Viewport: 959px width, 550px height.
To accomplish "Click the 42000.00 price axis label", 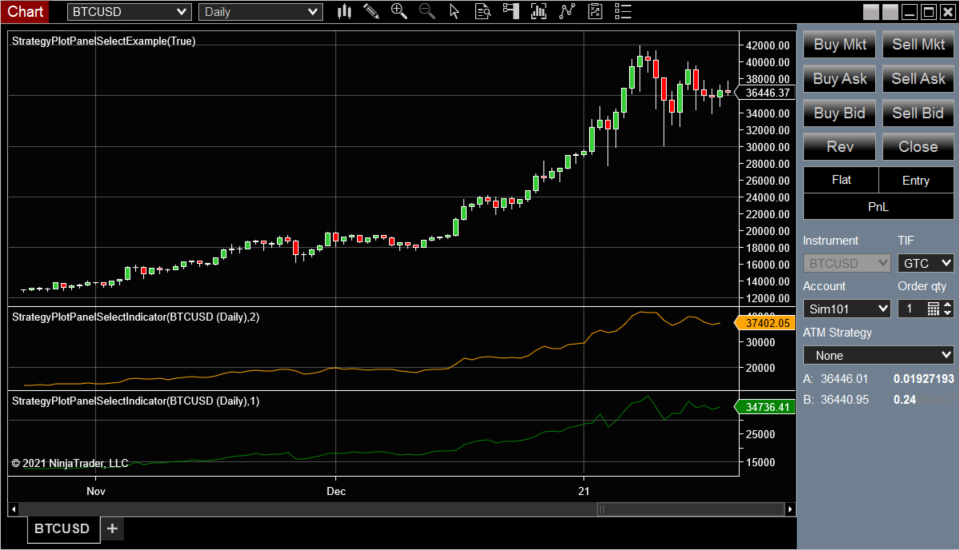I will tap(768, 45).
